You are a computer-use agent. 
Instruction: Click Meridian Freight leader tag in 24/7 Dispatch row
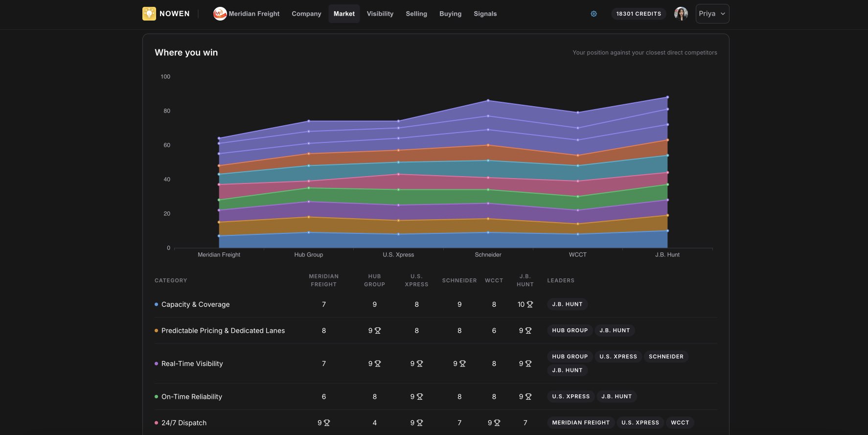581,423
